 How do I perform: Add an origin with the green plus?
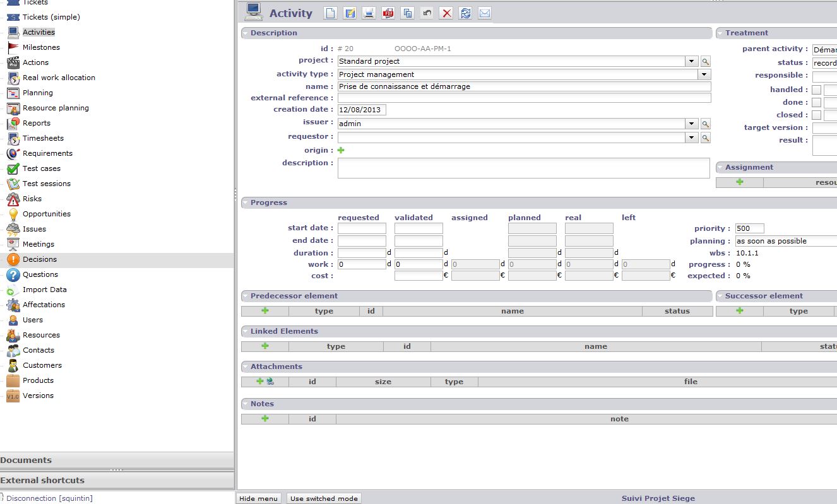[341, 150]
